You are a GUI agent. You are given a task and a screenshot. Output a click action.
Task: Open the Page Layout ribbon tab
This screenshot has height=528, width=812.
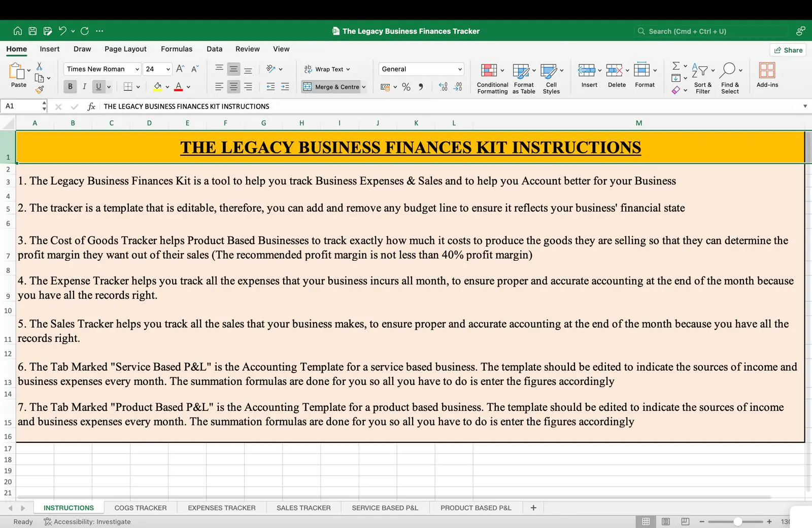point(125,49)
